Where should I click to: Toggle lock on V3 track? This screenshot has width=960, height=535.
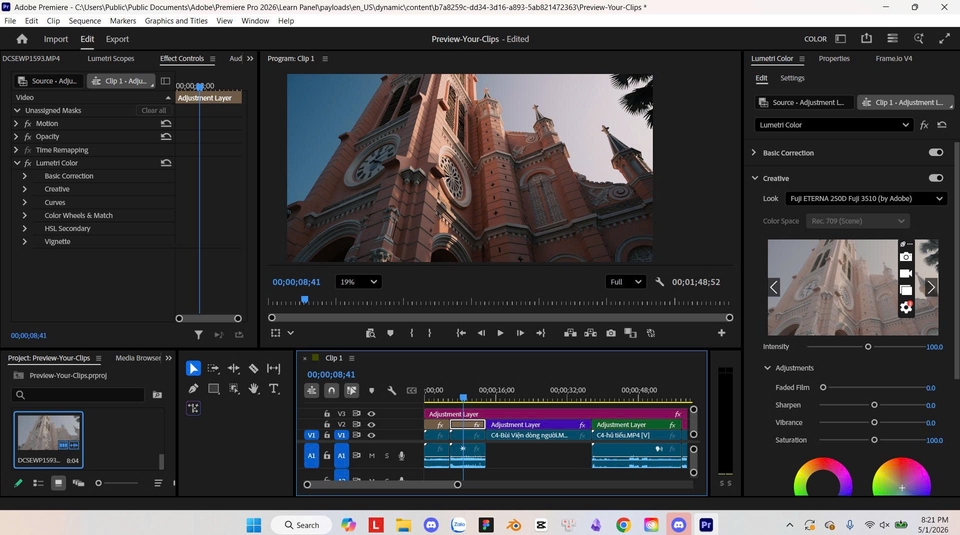[x=327, y=414]
